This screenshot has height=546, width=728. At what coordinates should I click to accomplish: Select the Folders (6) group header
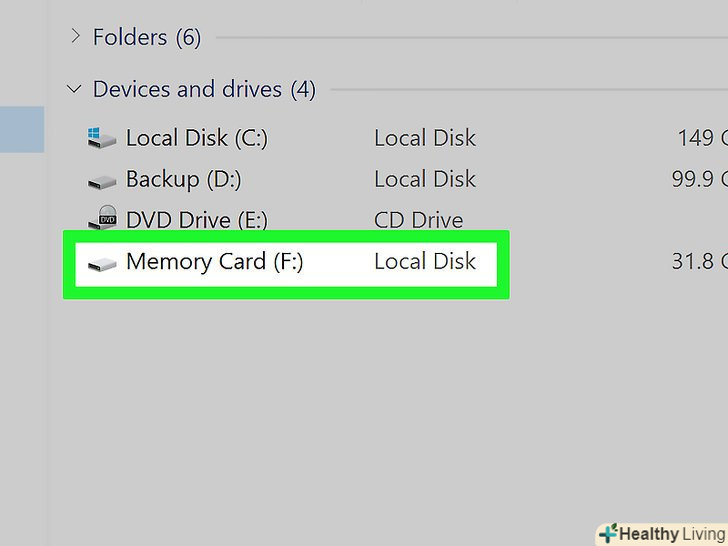click(x=146, y=38)
